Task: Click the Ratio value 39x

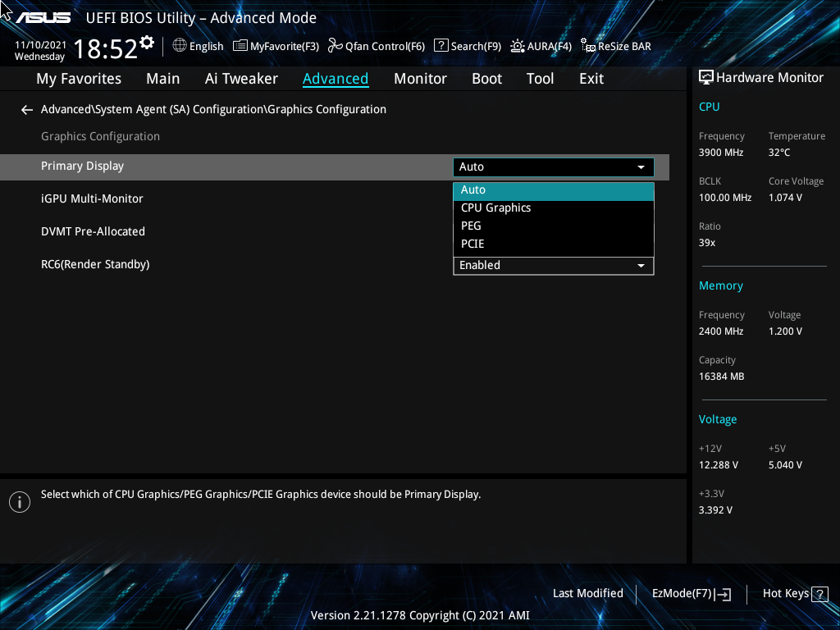Action: point(706,243)
